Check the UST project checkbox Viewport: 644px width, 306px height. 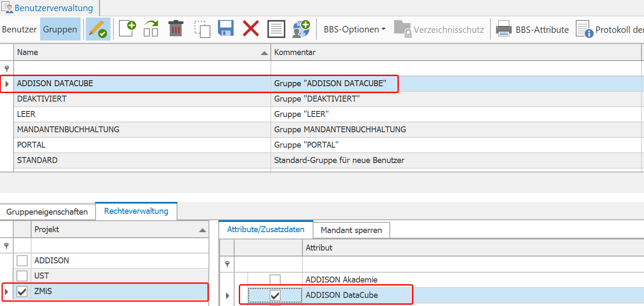pos(22,276)
